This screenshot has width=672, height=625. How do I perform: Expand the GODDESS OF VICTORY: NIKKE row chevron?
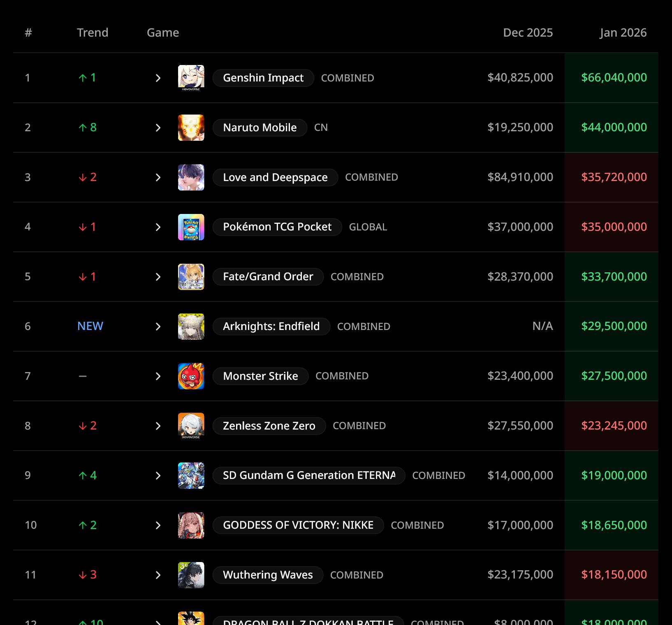coord(158,525)
